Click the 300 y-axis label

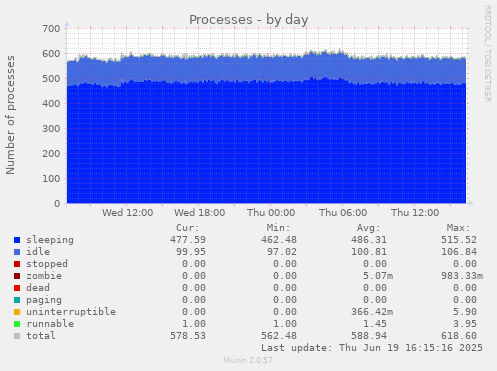pyautogui.click(x=51, y=128)
